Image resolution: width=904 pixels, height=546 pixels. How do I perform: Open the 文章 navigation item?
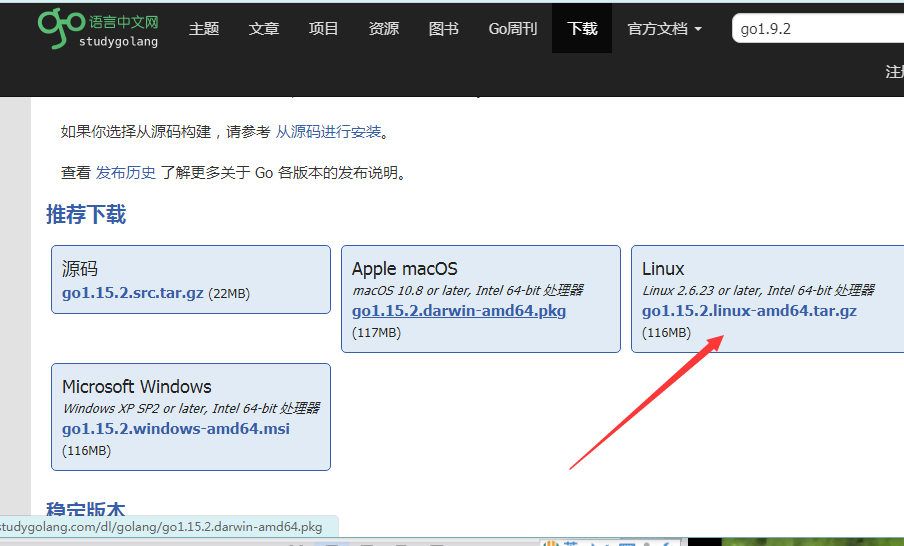pyautogui.click(x=264, y=29)
